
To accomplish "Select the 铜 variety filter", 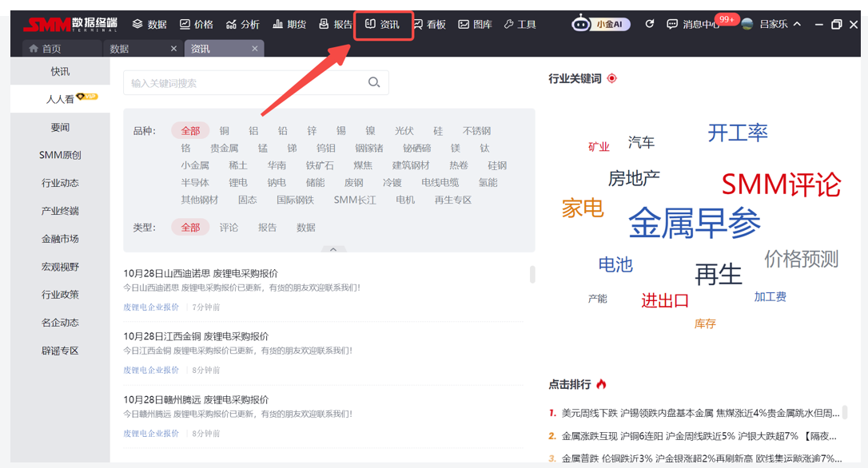I will 225,131.
